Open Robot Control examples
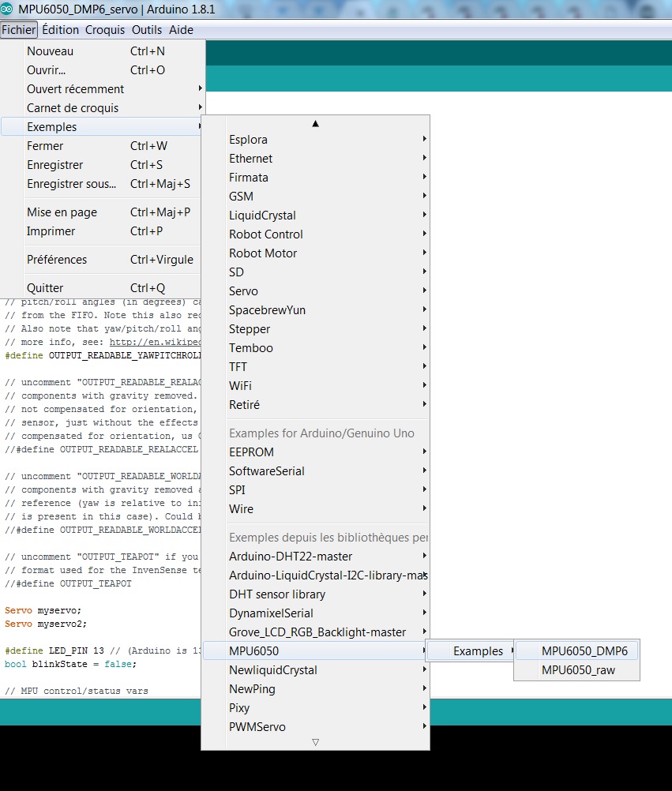Image resolution: width=672 pixels, height=791 pixels. coord(316,234)
